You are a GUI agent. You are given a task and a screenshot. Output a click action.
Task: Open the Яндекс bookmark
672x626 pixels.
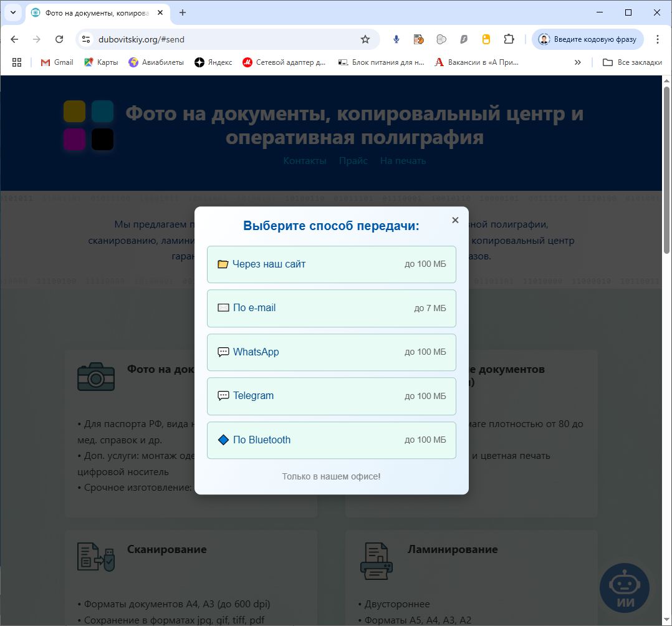pyautogui.click(x=213, y=62)
